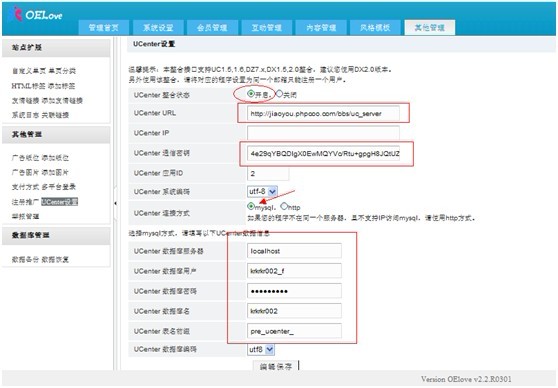Image resolution: width=558 pixels, height=388 pixels.
Task: Choose the 关闭 radio for UCenter status
Action: point(279,94)
